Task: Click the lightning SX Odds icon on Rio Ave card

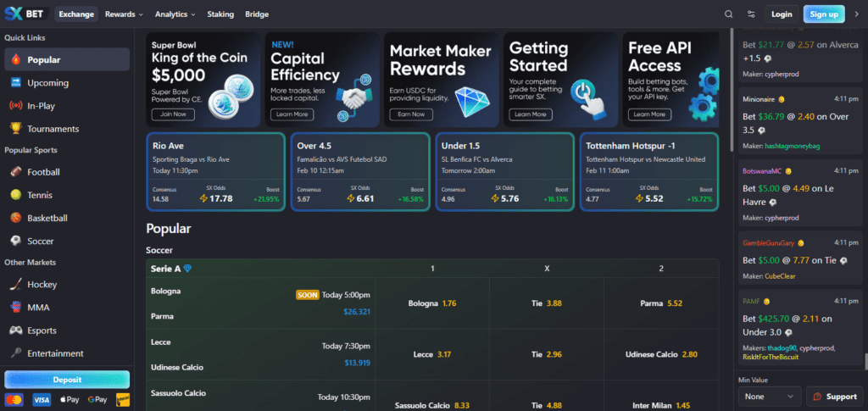Action: [x=203, y=198]
